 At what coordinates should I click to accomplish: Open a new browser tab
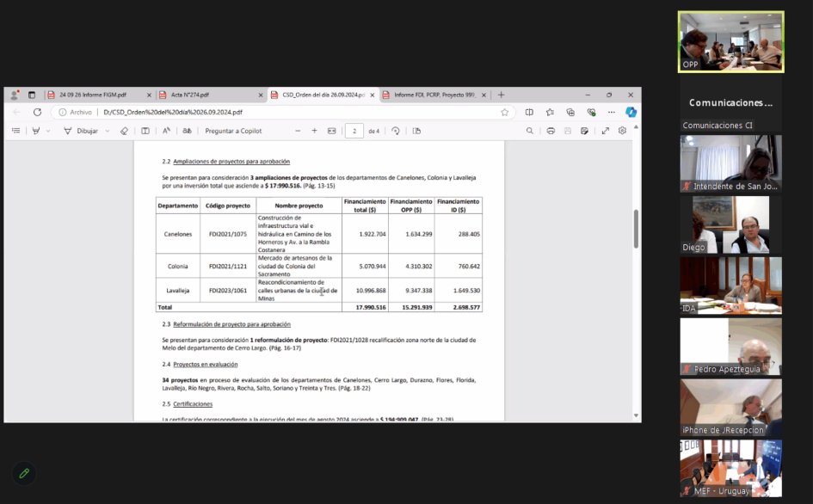501,95
